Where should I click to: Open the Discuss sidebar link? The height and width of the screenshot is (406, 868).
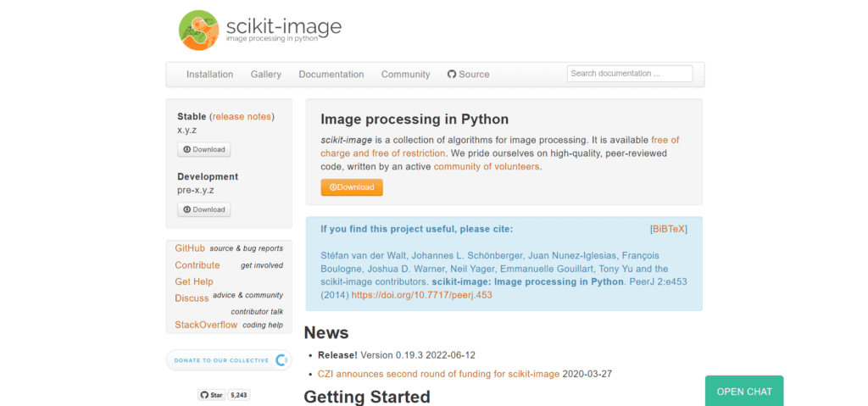(192, 298)
